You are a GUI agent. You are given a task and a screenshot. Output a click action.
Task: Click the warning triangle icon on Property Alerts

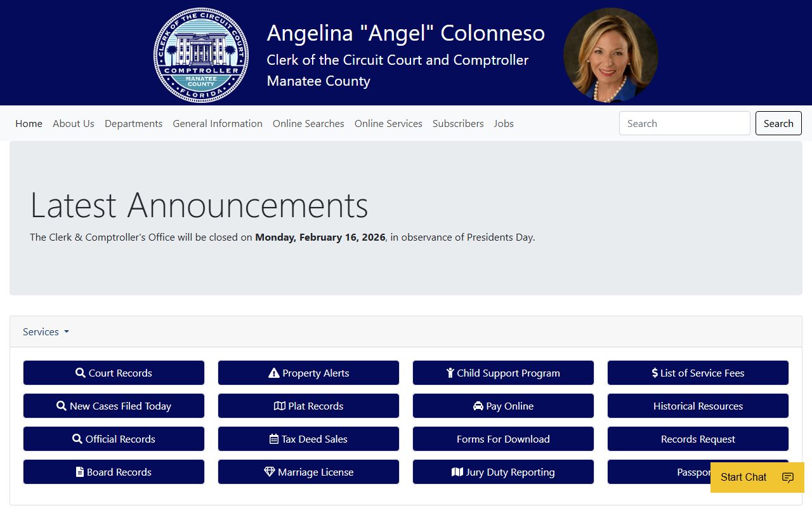point(274,373)
